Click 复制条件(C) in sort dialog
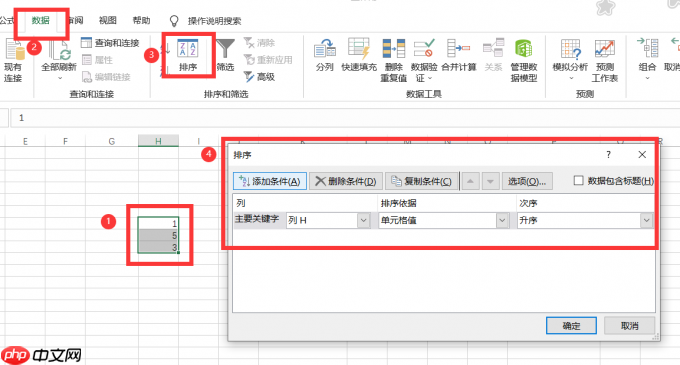 [422, 181]
